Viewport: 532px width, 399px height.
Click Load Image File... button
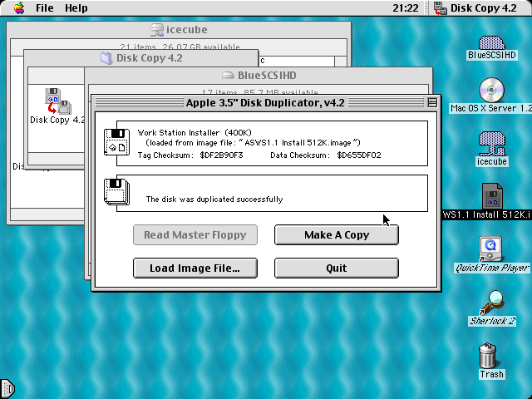click(195, 268)
